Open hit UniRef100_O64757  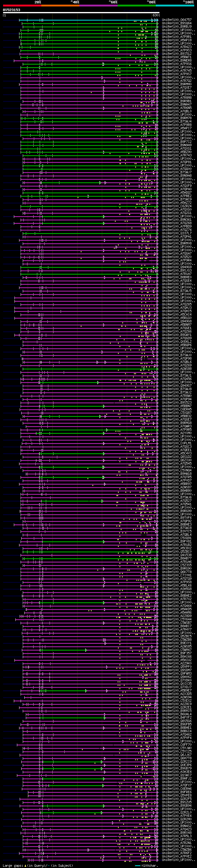coord(176,20)
